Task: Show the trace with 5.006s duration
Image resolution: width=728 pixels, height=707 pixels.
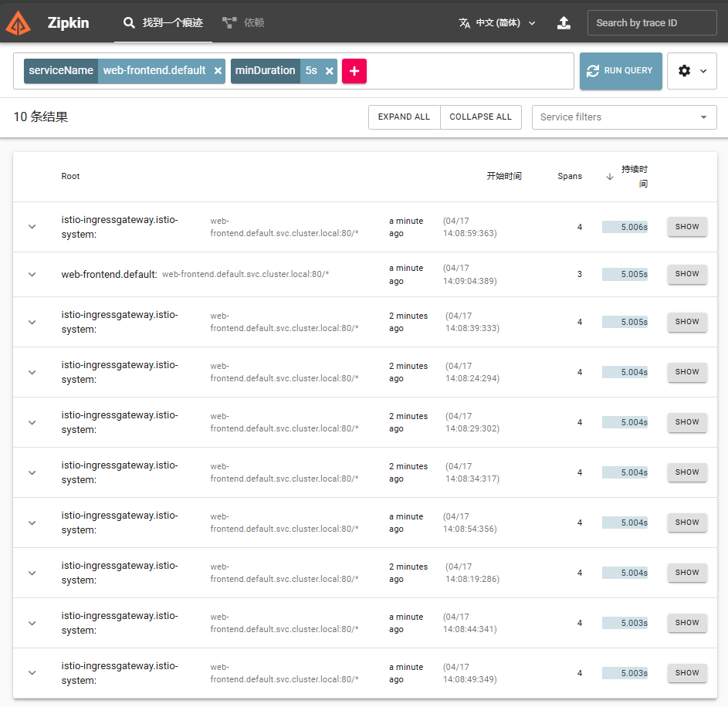Action: pyautogui.click(x=687, y=227)
